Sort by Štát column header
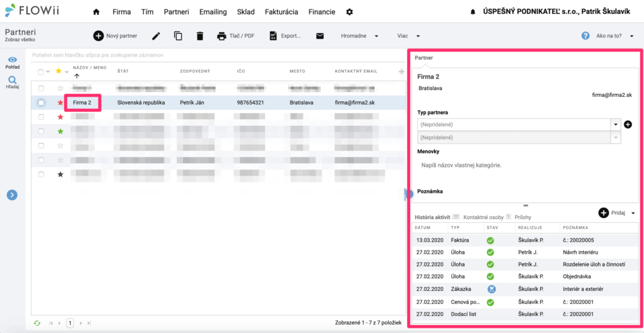644x333 pixels. point(123,71)
